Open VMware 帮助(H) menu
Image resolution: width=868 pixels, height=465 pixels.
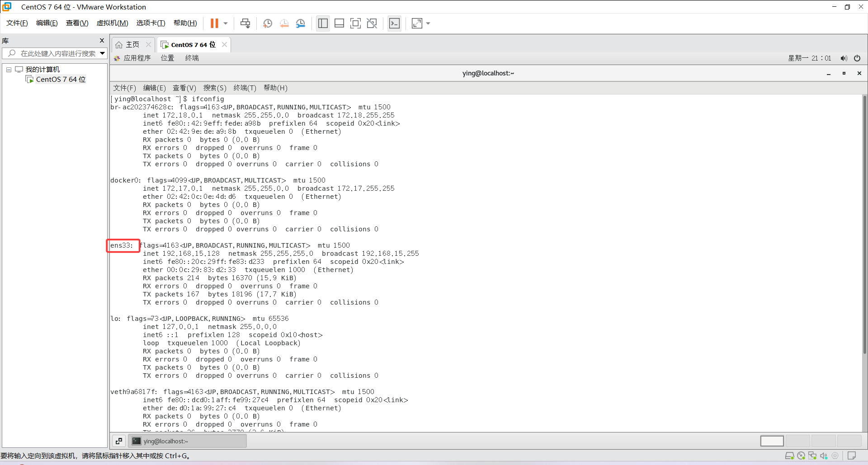point(185,23)
